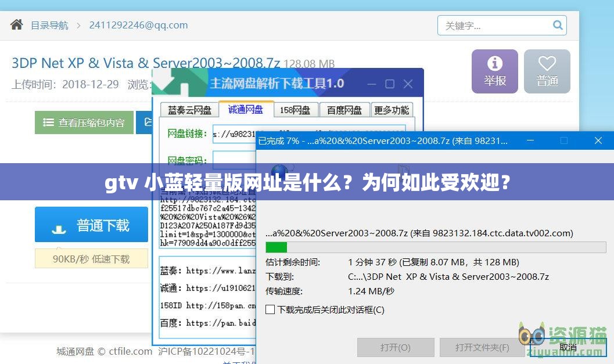Image resolution: width=614 pixels, height=364 pixels.
Task: Switch to the 百度网盘 tab
Action: coord(344,109)
